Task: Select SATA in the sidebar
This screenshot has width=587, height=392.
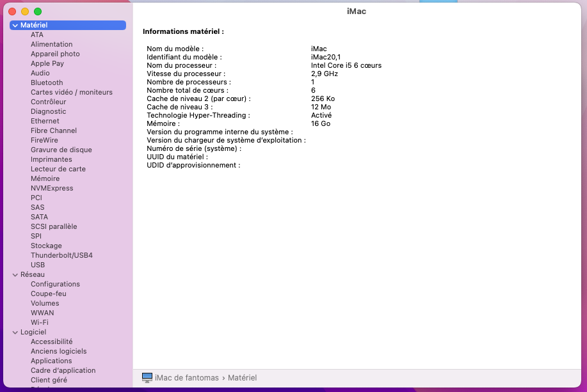Action: pyautogui.click(x=39, y=217)
